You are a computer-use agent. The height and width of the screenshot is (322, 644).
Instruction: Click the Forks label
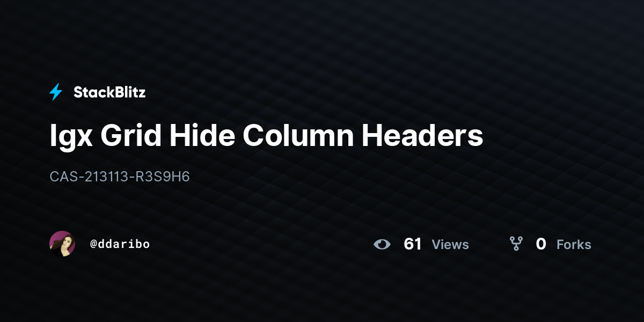click(x=574, y=245)
